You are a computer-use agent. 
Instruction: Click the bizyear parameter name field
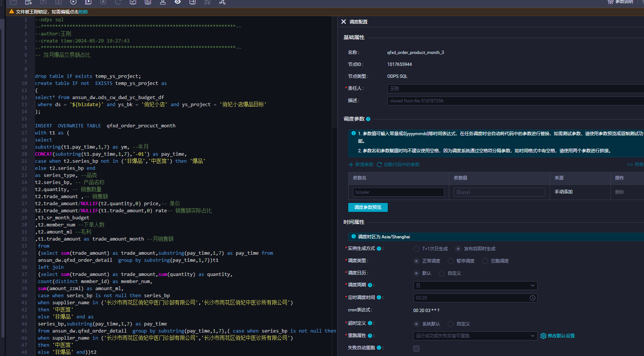(399, 192)
